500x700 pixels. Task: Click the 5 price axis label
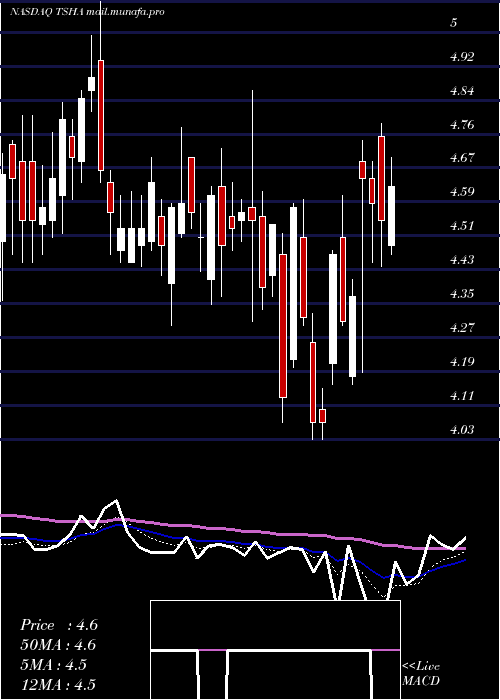click(x=454, y=23)
